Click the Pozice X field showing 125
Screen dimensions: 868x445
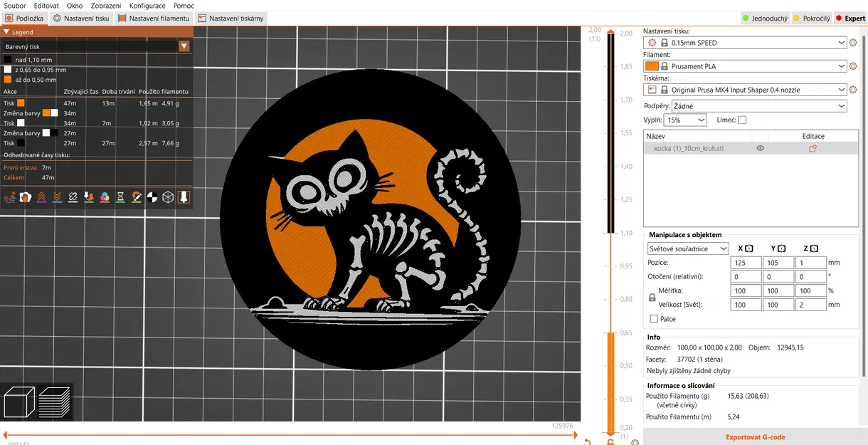click(x=746, y=263)
